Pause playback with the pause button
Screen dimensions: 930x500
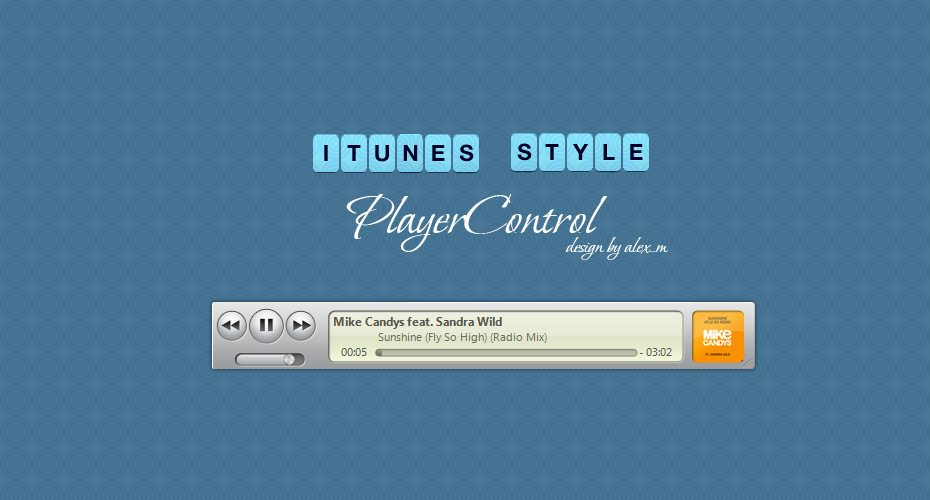click(x=266, y=325)
